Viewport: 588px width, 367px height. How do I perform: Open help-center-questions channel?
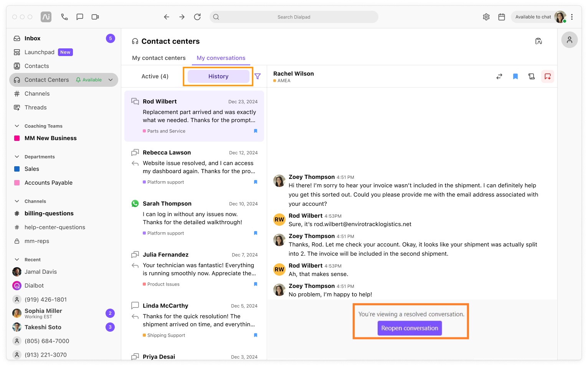click(64, 227)
